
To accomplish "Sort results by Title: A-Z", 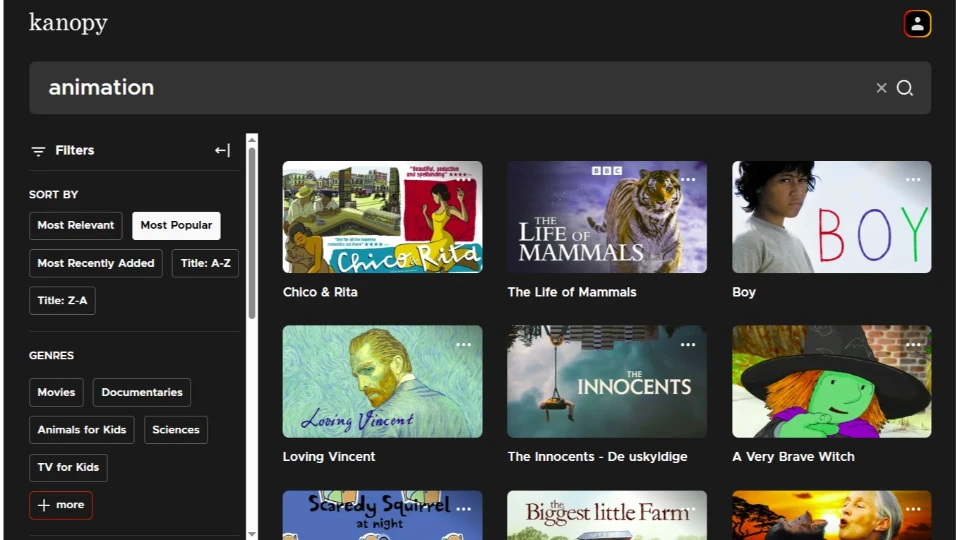I will point(205,264).
